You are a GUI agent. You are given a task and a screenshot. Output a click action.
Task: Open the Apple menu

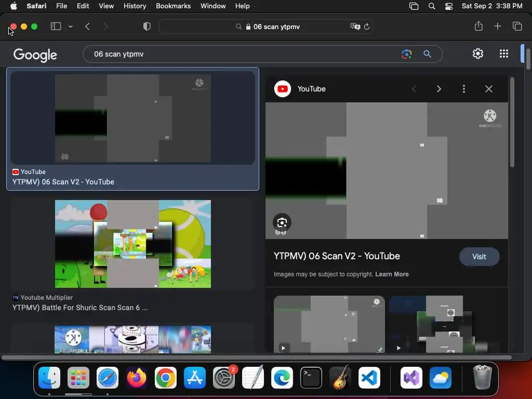point(14,6)
